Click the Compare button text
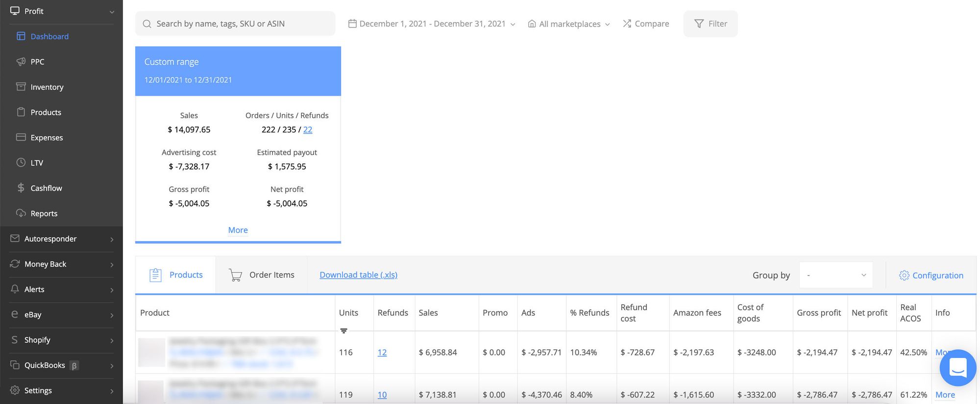Image resolution: width=980 pixels, height=404 pixels. click(x=652, y=24)
